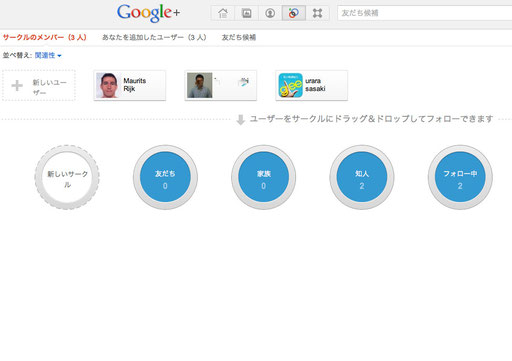Select the サークルのメンバー (3人) tab
512x361 pixels.
(x=45, y=37)
